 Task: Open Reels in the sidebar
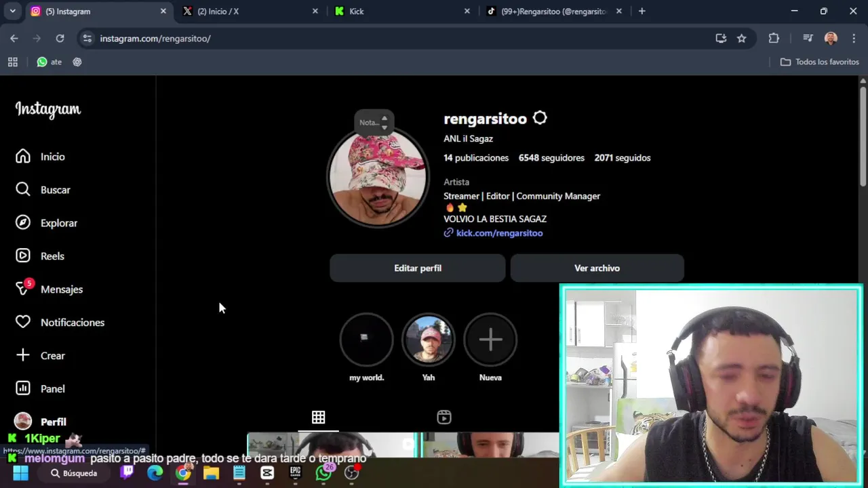click(40, 256)
